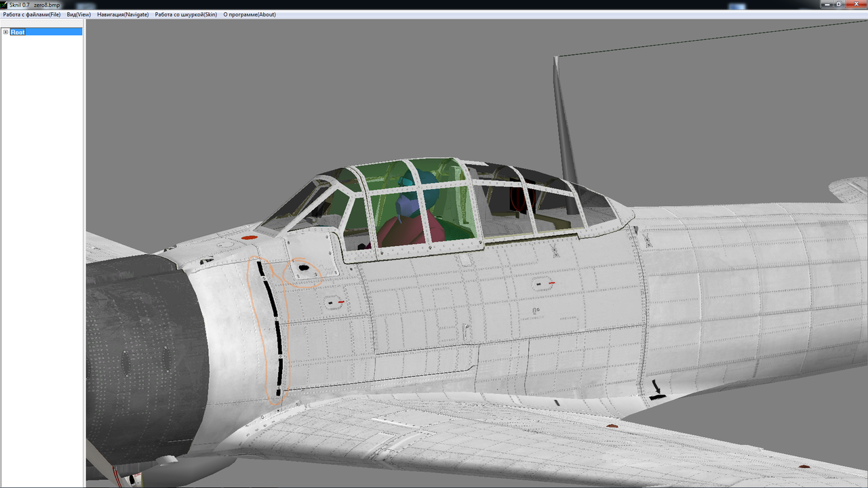Expand the Root tree node
Viewport: 868px width, 488px height.
coord(5,32)
